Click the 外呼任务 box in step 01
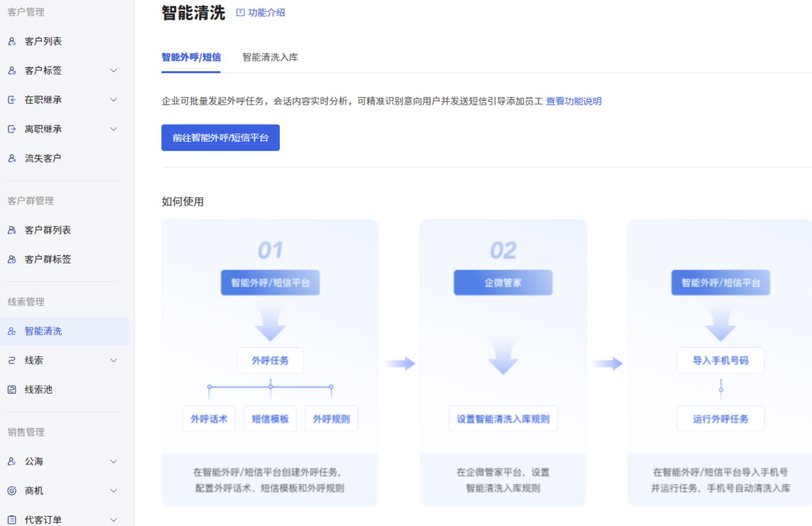 (270, 360)
